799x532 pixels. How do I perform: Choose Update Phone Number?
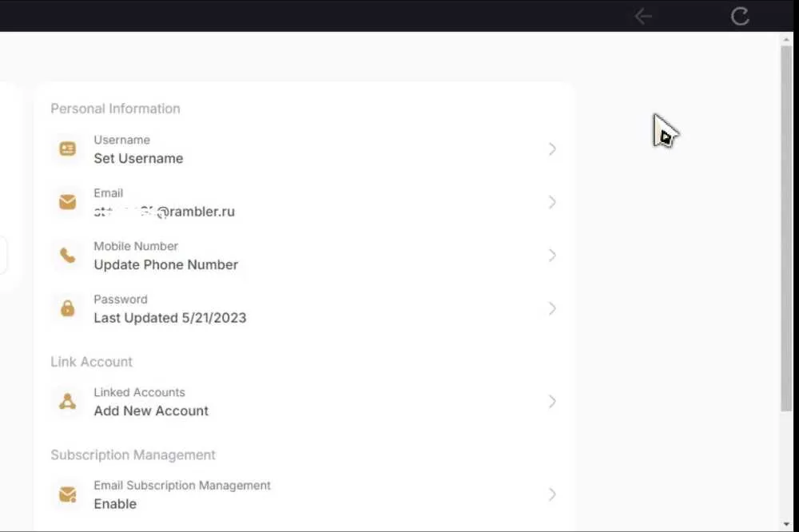(165, 265)
